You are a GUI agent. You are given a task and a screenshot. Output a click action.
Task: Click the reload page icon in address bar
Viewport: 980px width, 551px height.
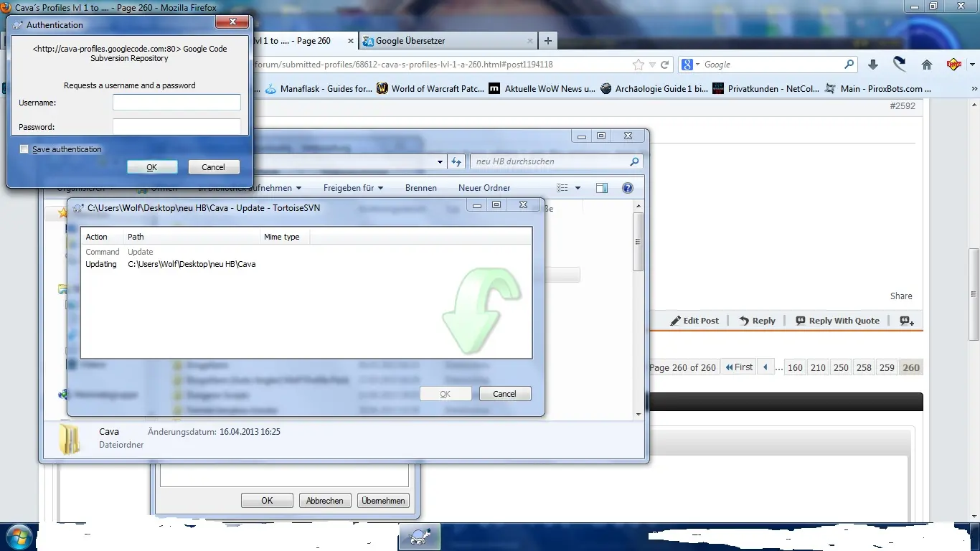[665, 65]
